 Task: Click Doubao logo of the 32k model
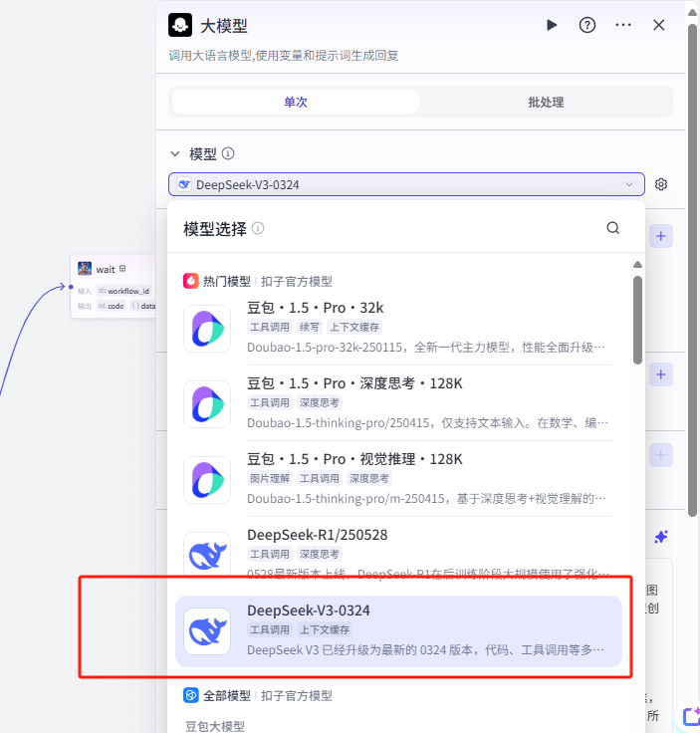pos(207,329)
